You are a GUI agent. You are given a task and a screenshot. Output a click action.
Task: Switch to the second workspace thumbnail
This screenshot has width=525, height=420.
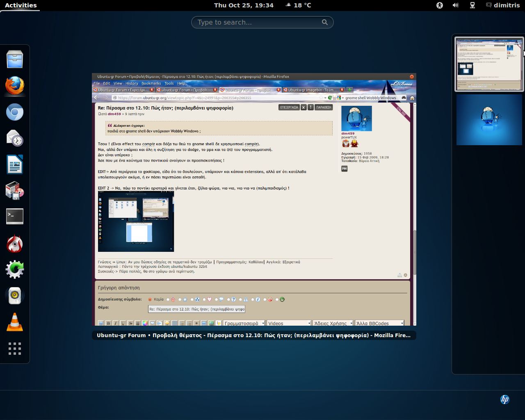tap(489, 120)
